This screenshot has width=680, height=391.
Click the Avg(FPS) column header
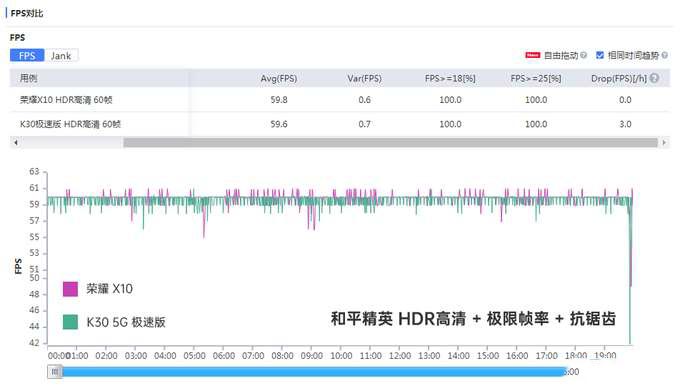pos(279,78)
